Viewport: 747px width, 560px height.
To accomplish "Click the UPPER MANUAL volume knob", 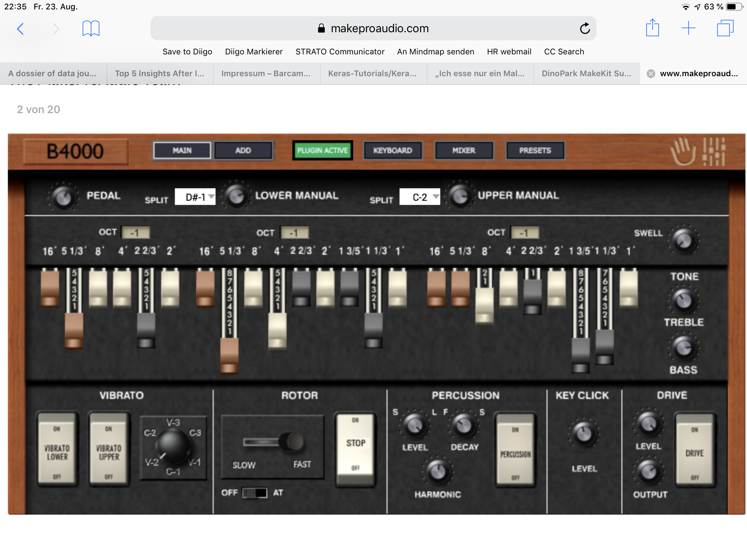I will (x=460, y=196).
